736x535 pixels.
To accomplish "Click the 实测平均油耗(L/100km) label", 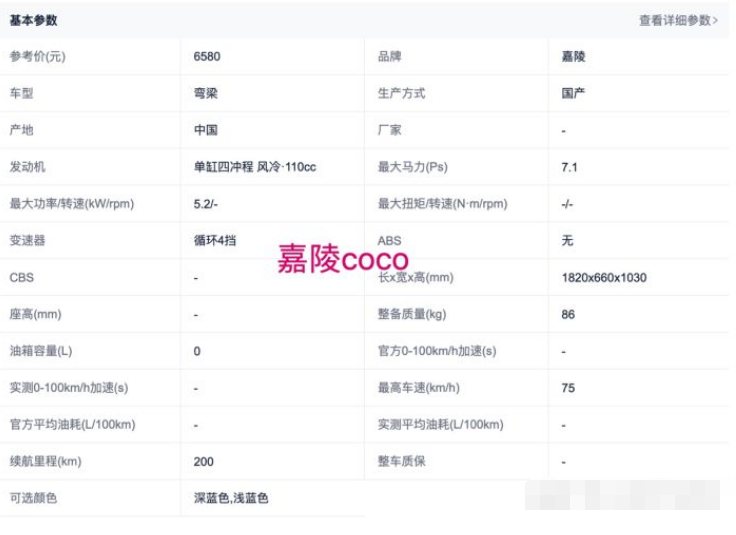I will point(441,425).
